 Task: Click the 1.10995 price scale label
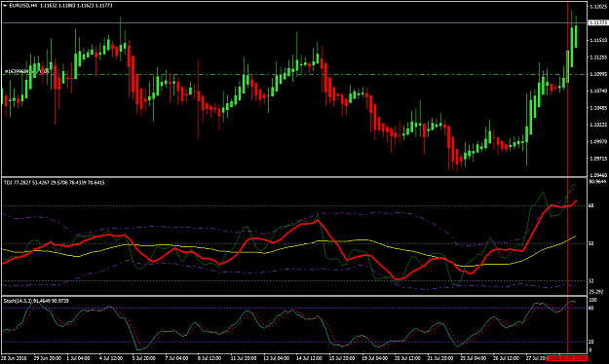point(598,74)
